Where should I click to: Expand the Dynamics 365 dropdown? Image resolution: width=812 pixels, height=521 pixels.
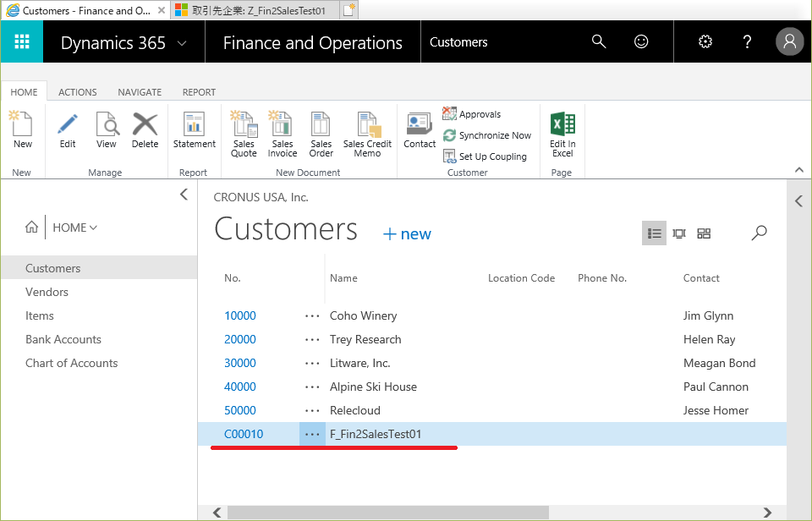[x=182, y=43]
